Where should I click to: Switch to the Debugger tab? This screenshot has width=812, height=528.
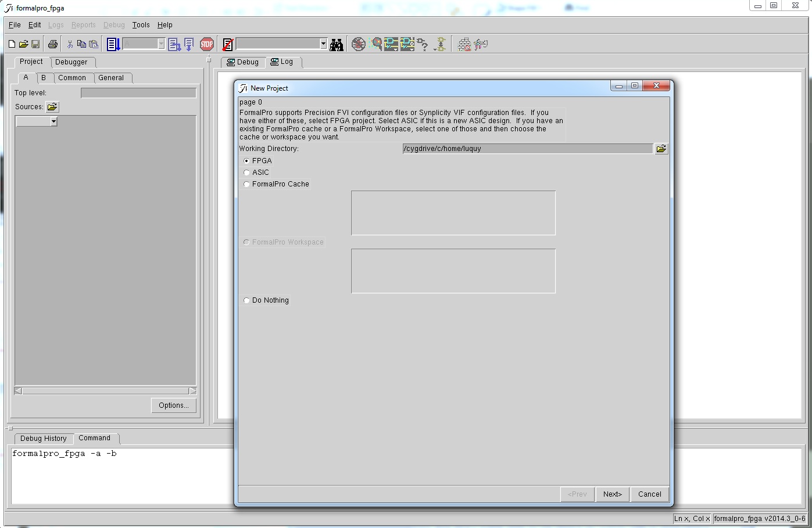pyautogui.click(x=71, y=62)
